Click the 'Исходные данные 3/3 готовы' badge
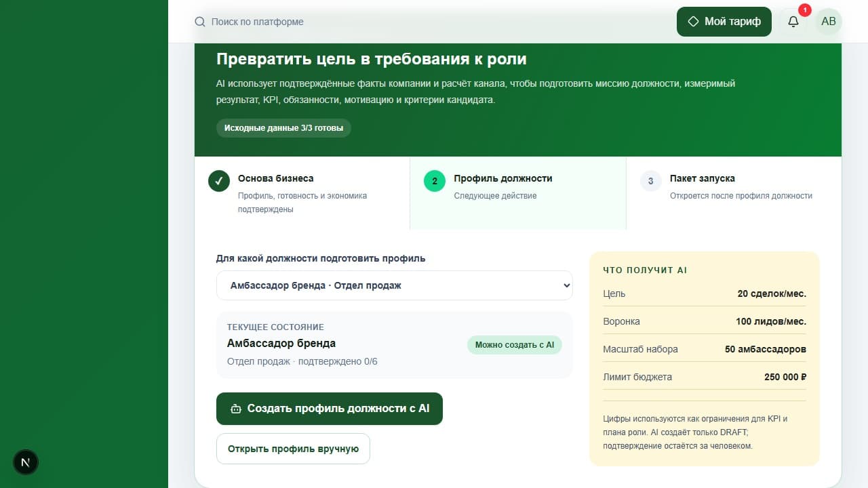Screen dimensions: 868x488 [x=283, y=128]
